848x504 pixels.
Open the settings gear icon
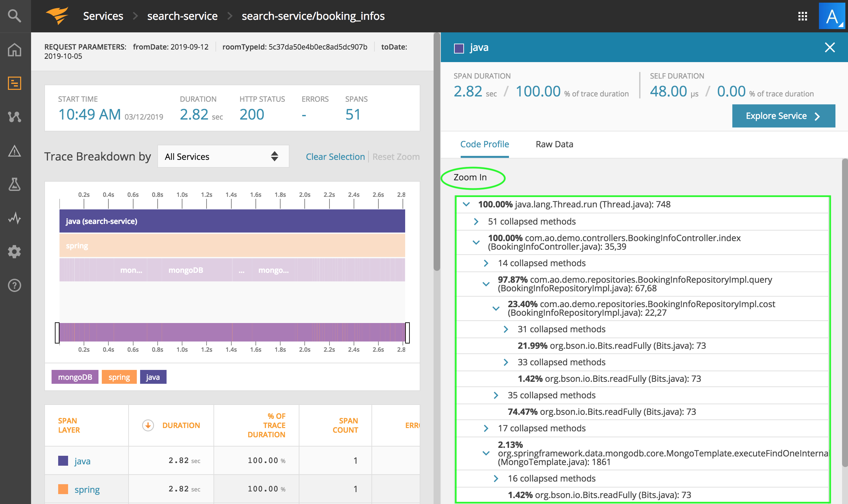pos(14,252)
